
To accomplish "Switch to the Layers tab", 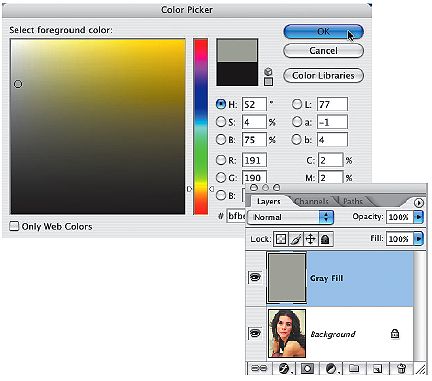I will (268, 202).
